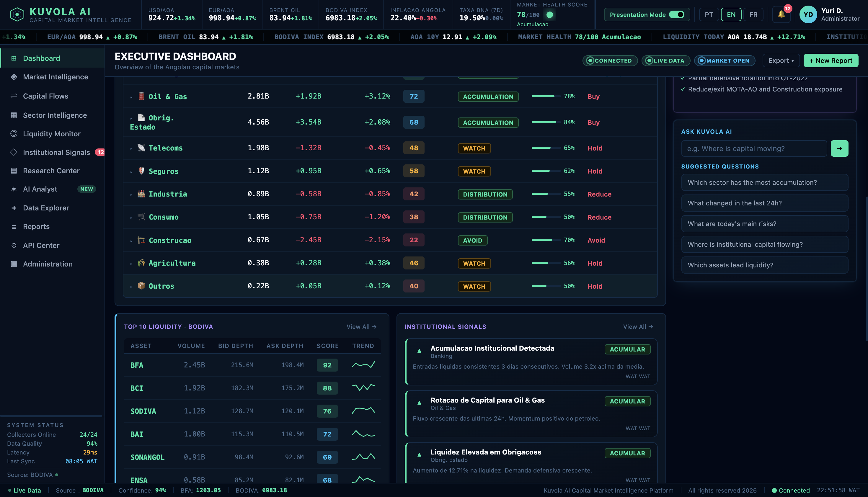Expand the Telecoms sector row

pyautogui.click(x=131, y=148)
